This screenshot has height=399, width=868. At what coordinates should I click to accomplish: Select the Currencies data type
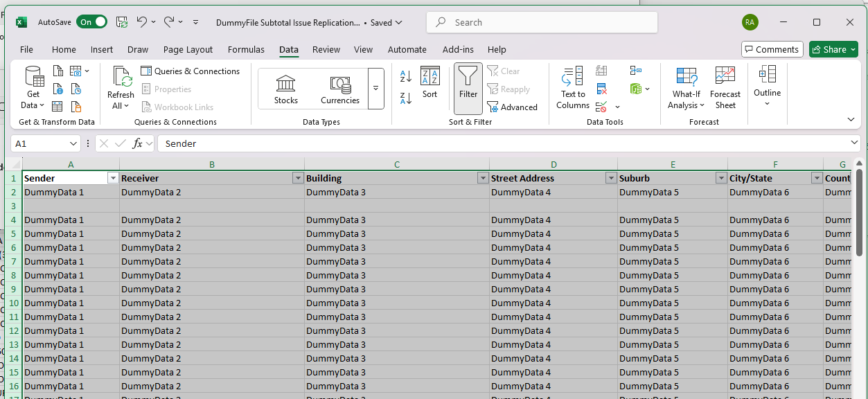340,89
